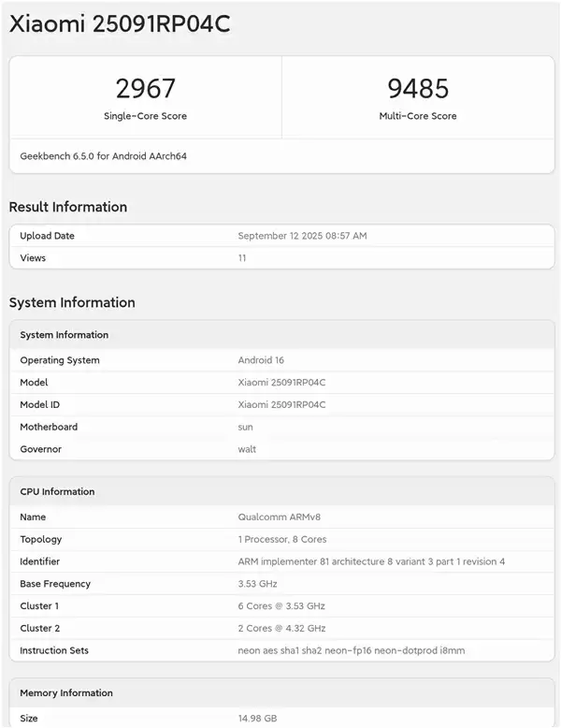
Task: Click the Cluster 2 cores value 4.32 GHz
Action: [x=281, y=628]
